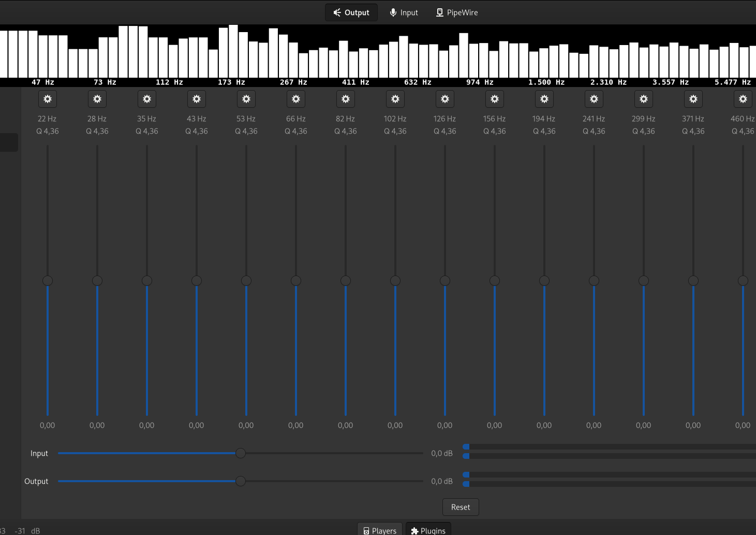Click the 156 Hz band gain slider knob
Screen dimensions: 756x535
pos(495,281)
